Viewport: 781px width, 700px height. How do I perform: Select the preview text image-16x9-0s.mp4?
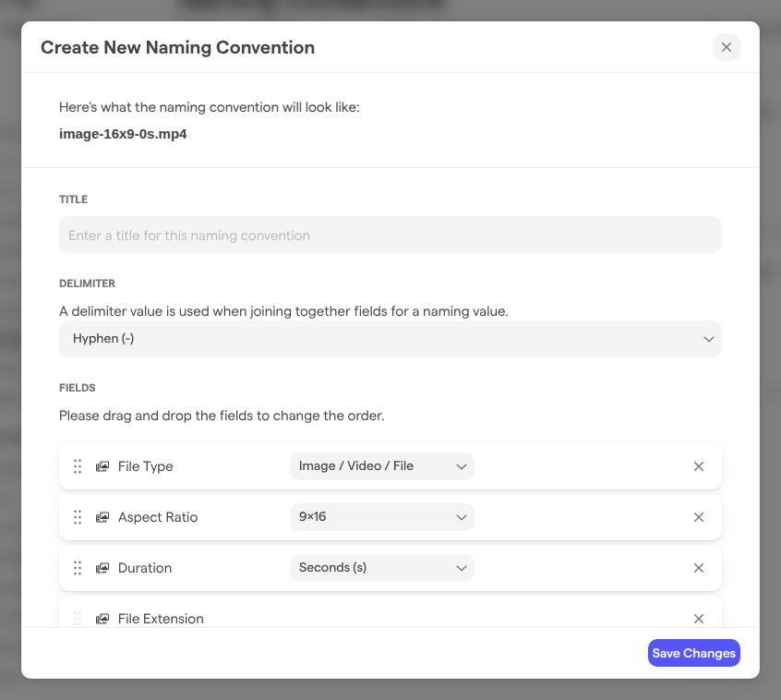(x=123, y=134)
